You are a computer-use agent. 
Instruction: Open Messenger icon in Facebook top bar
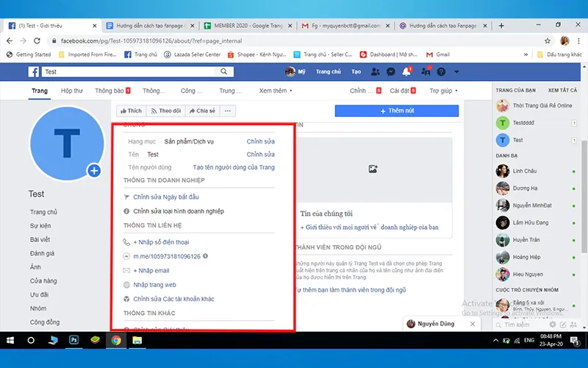click(x=390, y=72)
